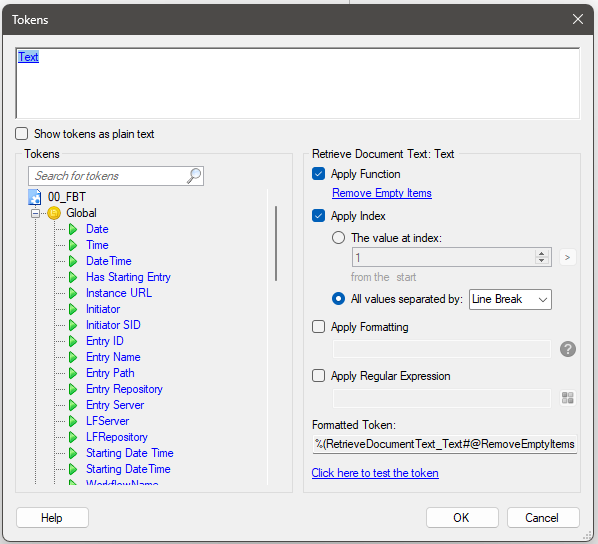Uncheck the Apply Index checkbox
598x544 pixels.
[x=318, y=216]
